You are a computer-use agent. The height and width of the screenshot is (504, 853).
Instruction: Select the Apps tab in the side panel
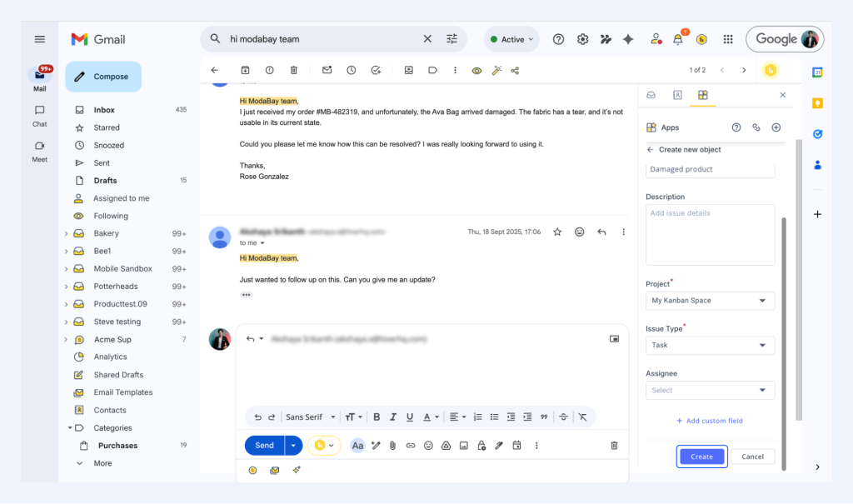pos(703,95)
